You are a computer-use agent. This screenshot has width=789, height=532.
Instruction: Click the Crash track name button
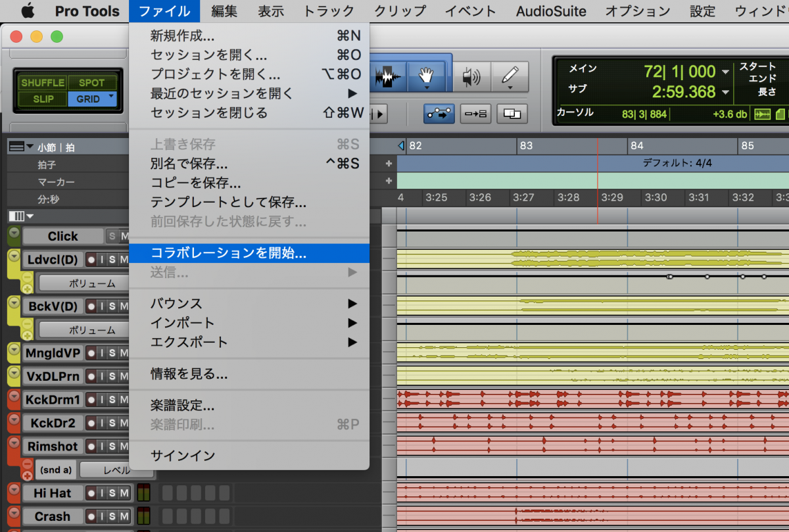53,517
